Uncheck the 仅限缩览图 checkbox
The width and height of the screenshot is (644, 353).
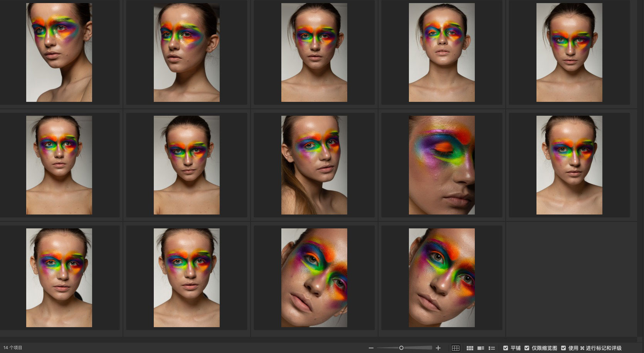(527, 348)
